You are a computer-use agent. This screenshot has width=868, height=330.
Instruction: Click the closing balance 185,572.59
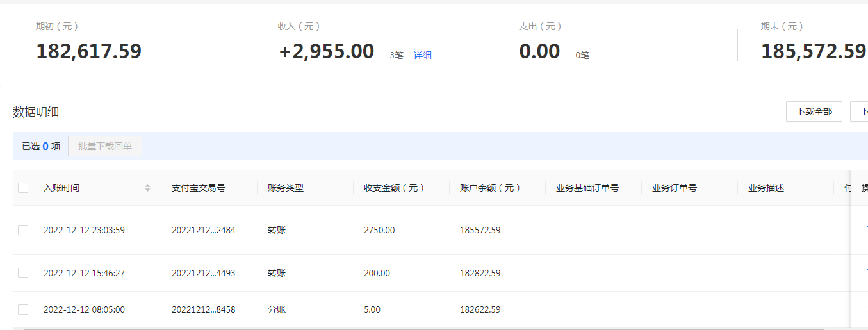pyautogui.click(x=814, y=51)
